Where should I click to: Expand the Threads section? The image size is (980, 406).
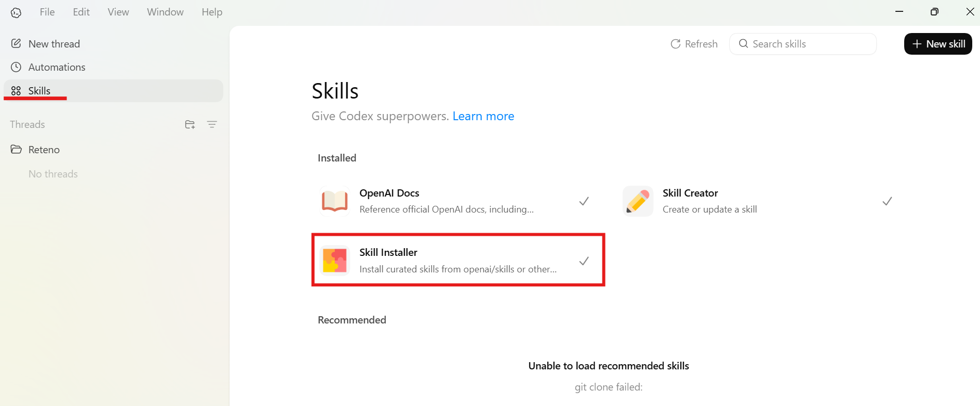(x=27, y=124)
